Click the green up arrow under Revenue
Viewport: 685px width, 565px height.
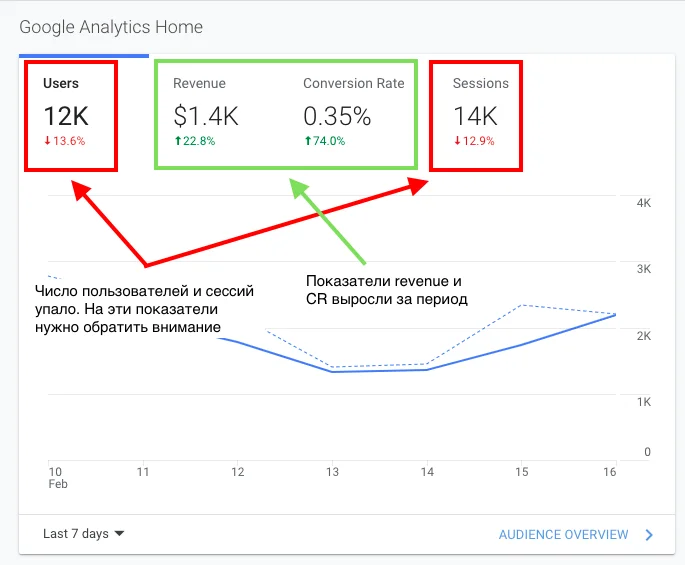177,141
